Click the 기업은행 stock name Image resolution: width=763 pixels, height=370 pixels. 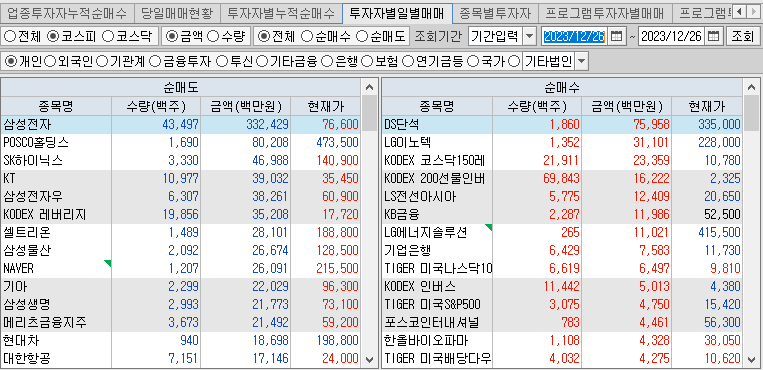click(x=408, y=251)
